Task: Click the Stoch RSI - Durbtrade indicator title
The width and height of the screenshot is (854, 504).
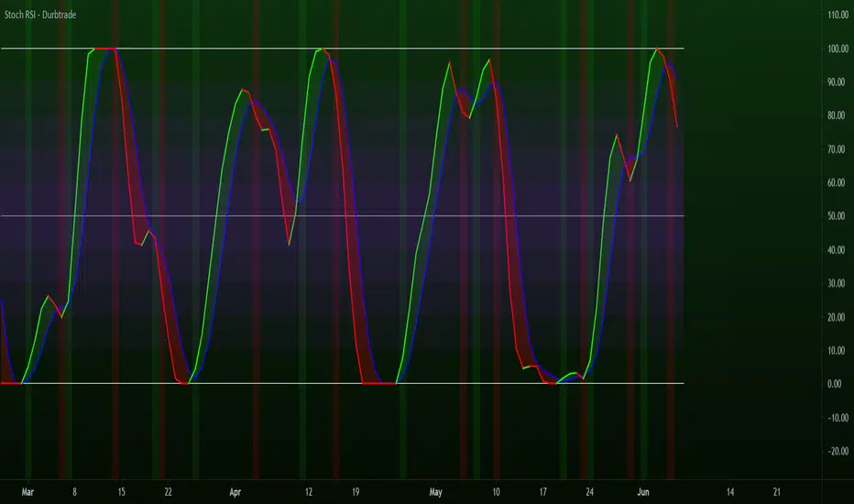Action: pyautogui.click(x=40, y=15)
